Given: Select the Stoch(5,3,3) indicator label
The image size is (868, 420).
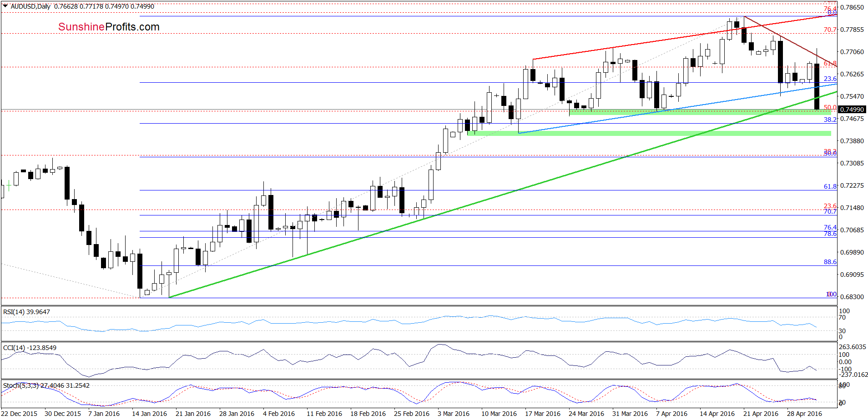Looking at the screenshot, I should (46, 385).
